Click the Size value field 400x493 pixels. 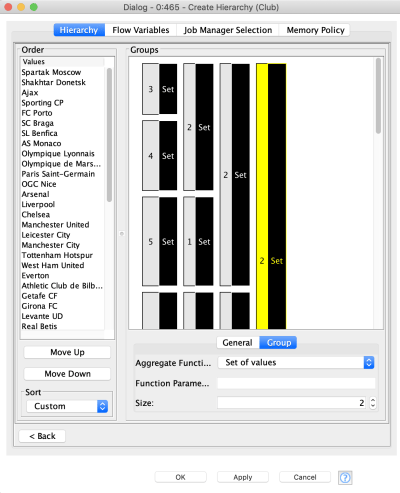click(x=292, y=403)
